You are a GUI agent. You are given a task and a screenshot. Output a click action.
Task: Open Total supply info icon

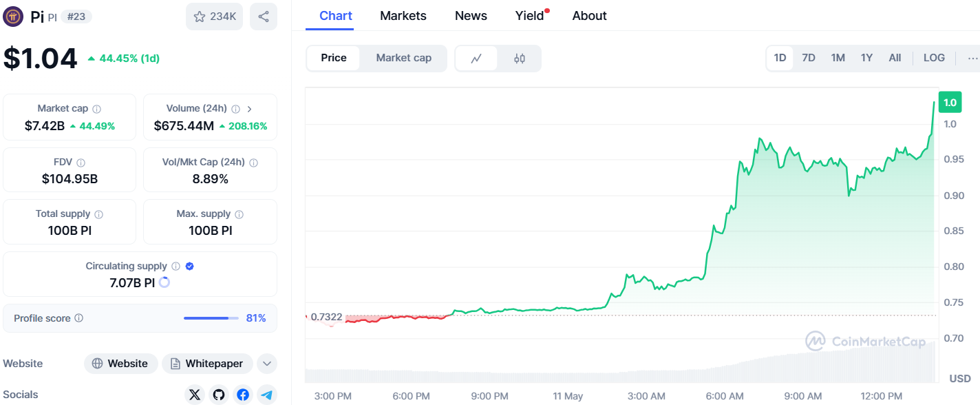tap(98, 214)
